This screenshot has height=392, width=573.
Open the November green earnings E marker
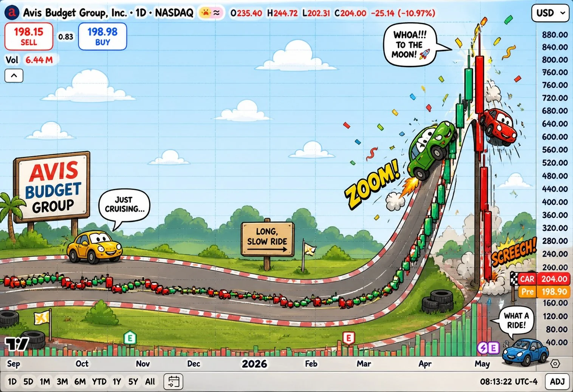pyautogui.click(x=130, y=338)
